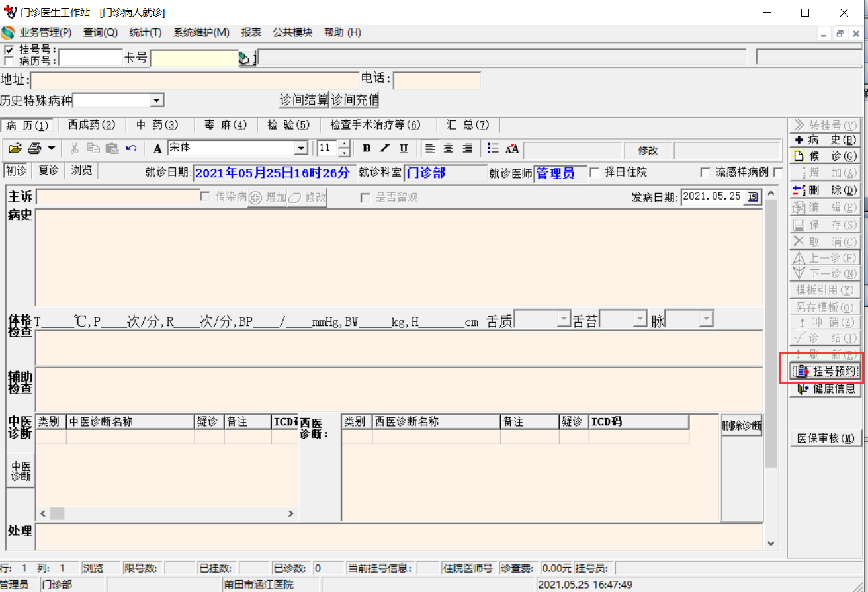Check the 是否留观 checkbox
Image resolution: width=868 pixels, height=592 pixels.
[365, 198]
